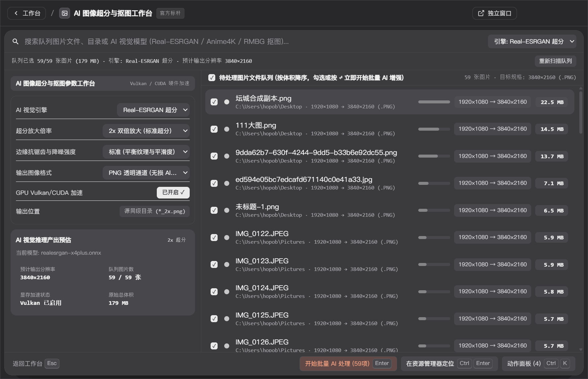Click the size bar of 111大图.png
This screenshot has width=588, height=379.
[x=434, y=129]
